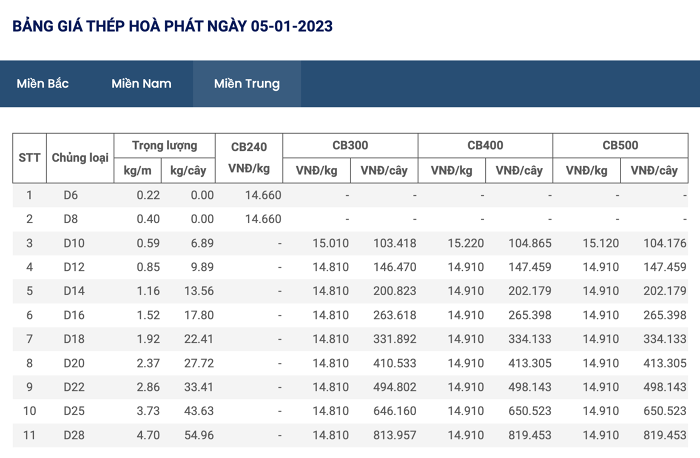
Task: Click the CB500 column group header
Action: [x=621, y=146]
